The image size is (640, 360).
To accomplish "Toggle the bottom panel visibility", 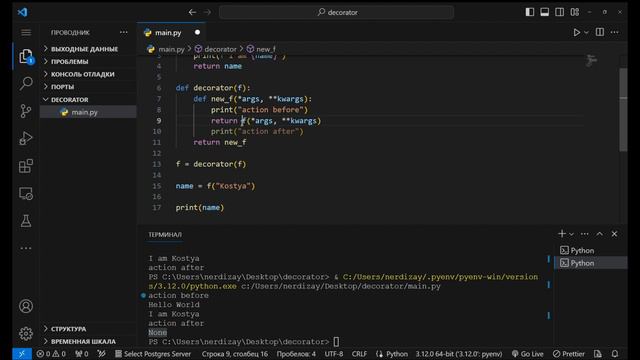I will tap(544, 12).
